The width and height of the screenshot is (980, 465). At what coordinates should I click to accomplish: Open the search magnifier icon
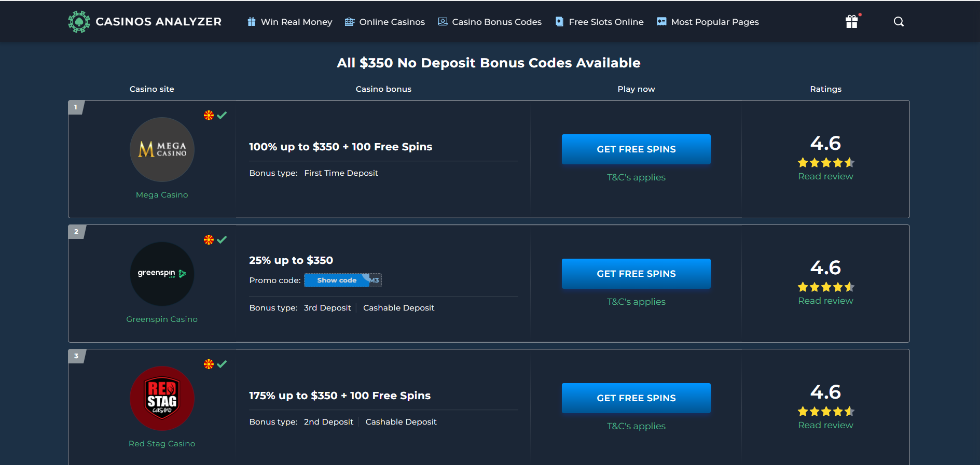[x=899, y=22]
